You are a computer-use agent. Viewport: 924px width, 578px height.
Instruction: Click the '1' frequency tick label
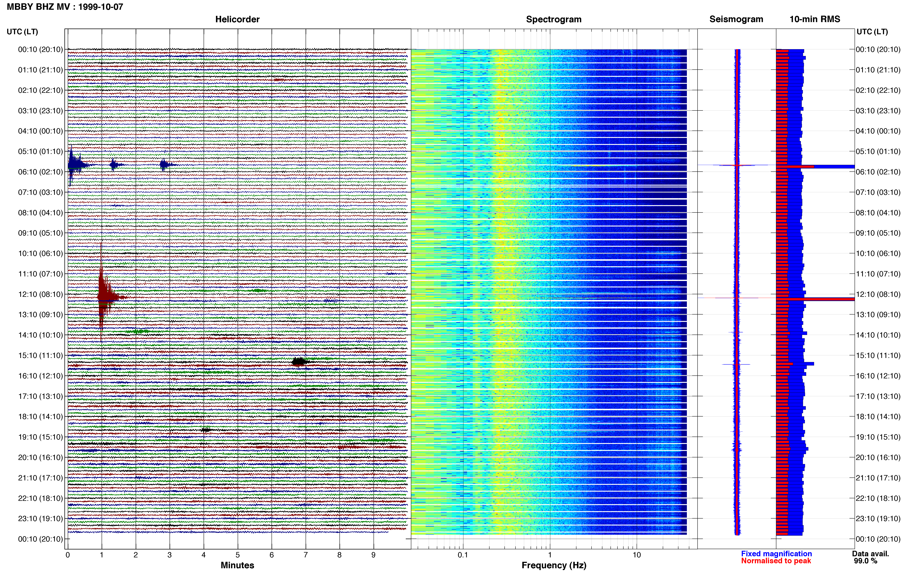550,555
